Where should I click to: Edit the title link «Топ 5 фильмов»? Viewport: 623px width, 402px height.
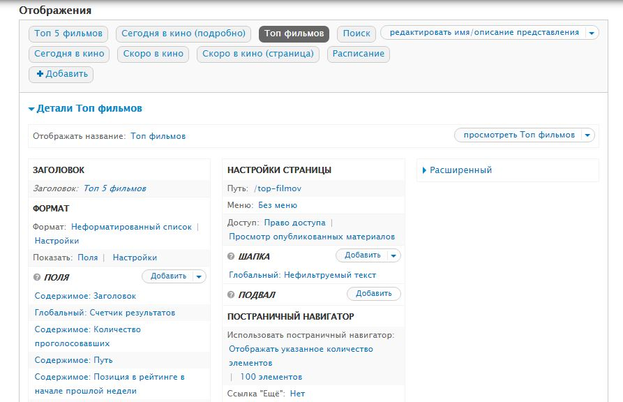114,188
